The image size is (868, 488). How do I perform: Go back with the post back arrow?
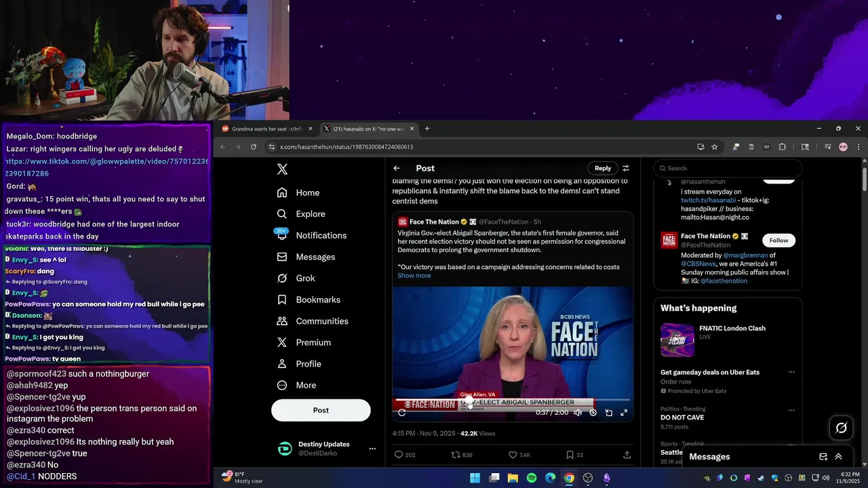pos(397,168)
